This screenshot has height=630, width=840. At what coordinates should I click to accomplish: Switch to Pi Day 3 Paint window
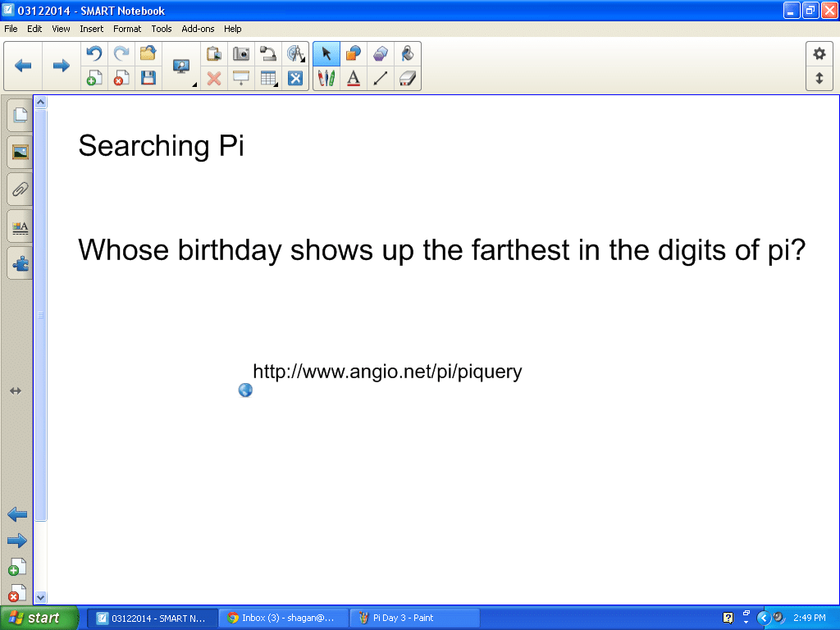tap(415, 619)
